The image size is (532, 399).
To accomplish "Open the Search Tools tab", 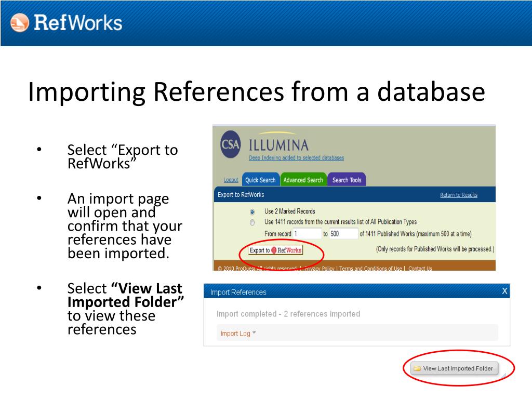I will click(x=347, y=180).
